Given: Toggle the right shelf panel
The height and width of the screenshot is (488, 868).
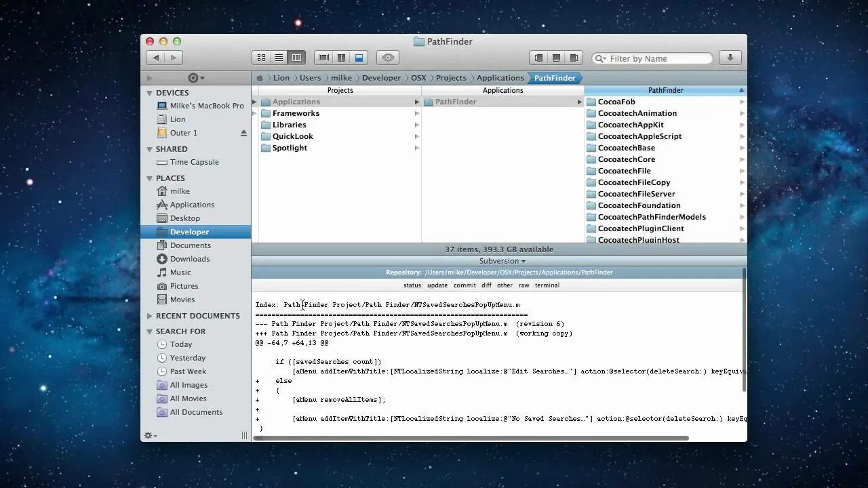Looking at the screenshot, I should point(574,58).
